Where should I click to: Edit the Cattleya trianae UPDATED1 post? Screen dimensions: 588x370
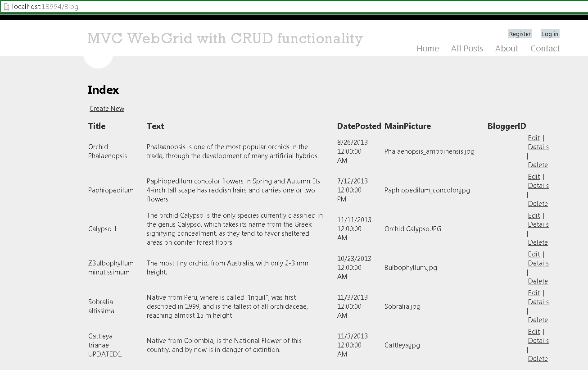point(534,332)
